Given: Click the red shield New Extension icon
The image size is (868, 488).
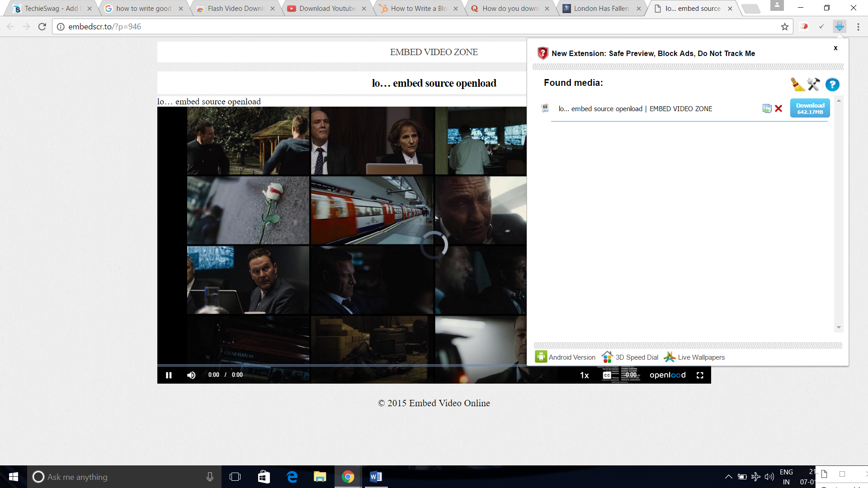Looking at the screenshot, I should point(542,53).
